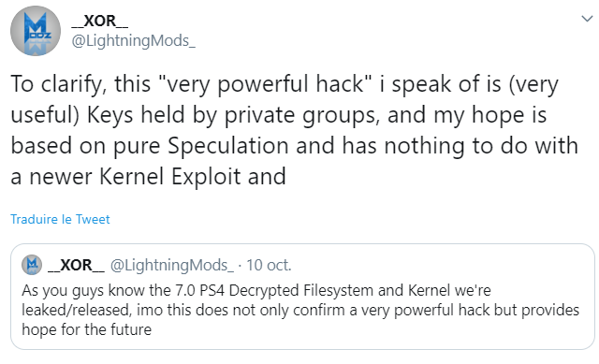The image size is (599, 364).
Task: Click Decrypted Filesystem text in quoted tweet
Action: 301,290
